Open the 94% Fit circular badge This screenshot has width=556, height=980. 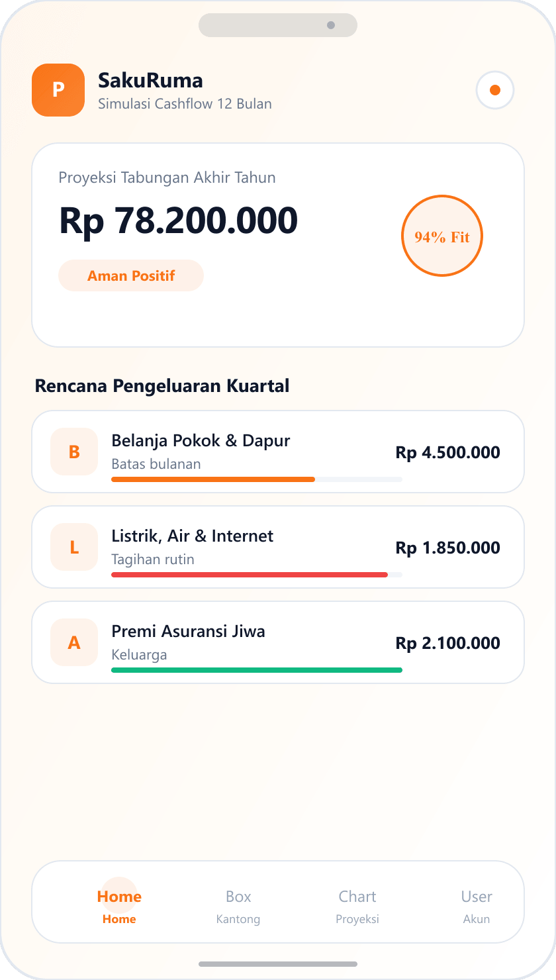[x=442, y=236]
